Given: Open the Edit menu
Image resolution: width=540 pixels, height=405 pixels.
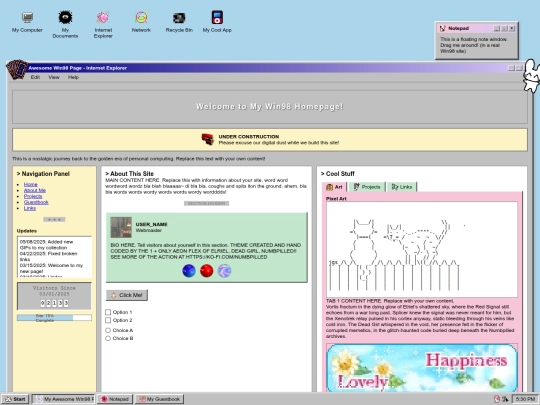Looking at the screenshot, I should click(x=35, y=77).
